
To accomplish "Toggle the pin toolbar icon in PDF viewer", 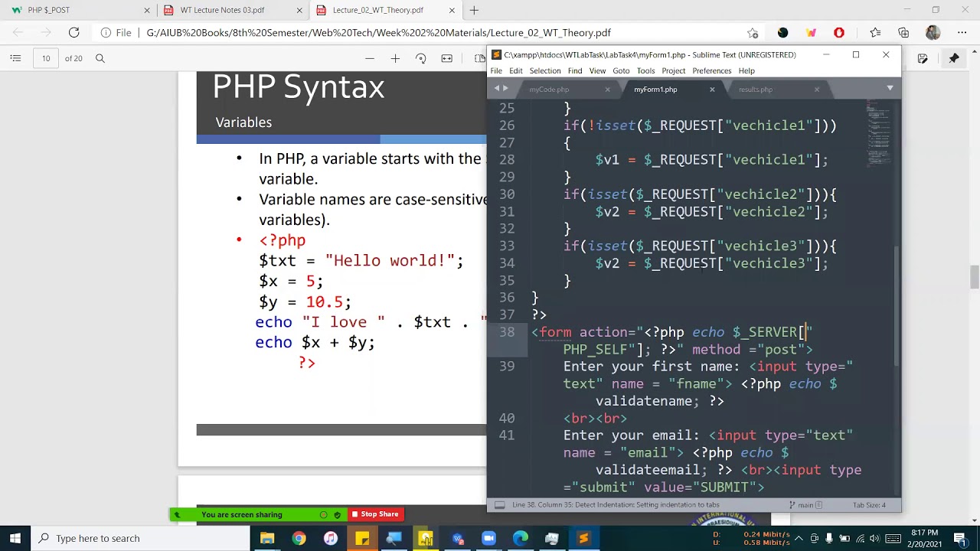I will tap(954, 58).
